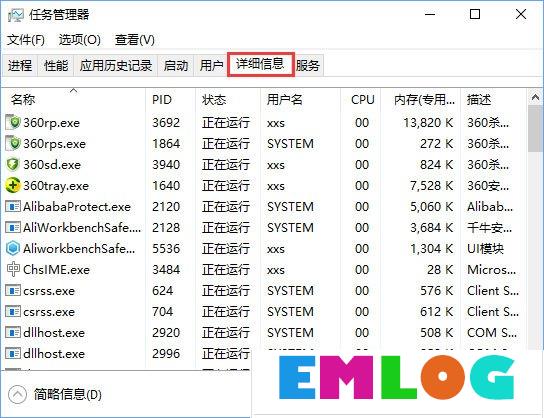Click the description Alibab...
The height and width of the screenshot is (418, 544).
(490, 207)
